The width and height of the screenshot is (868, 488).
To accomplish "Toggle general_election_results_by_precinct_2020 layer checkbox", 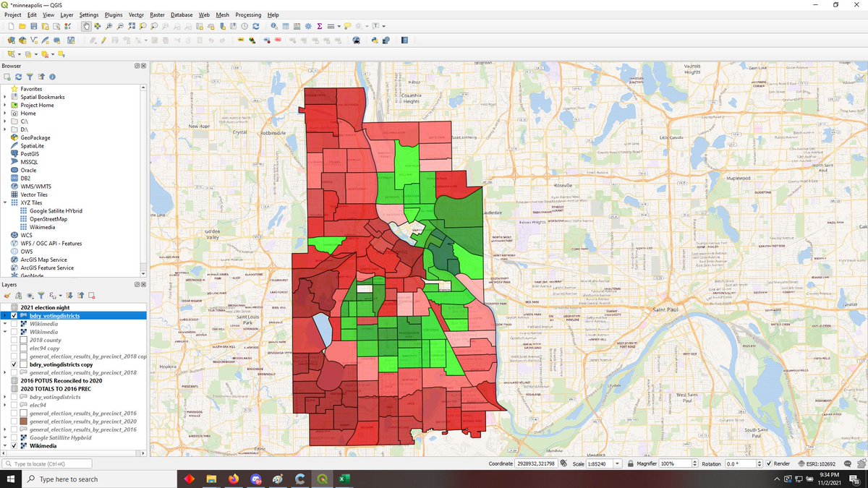I will (14, 421).
